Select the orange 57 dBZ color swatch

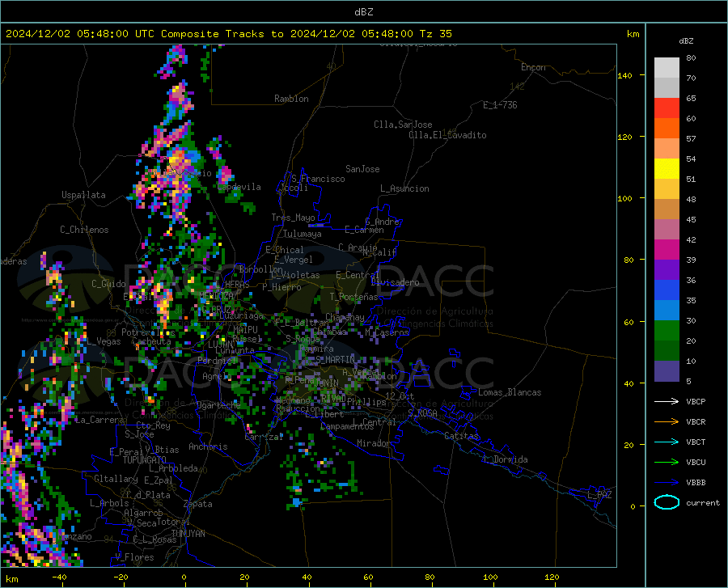(x=667, y=129)
